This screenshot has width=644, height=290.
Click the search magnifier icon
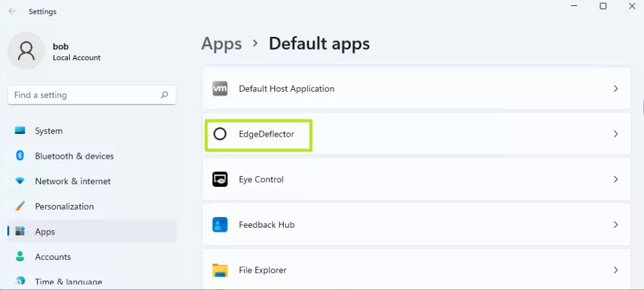click(164, 95)
